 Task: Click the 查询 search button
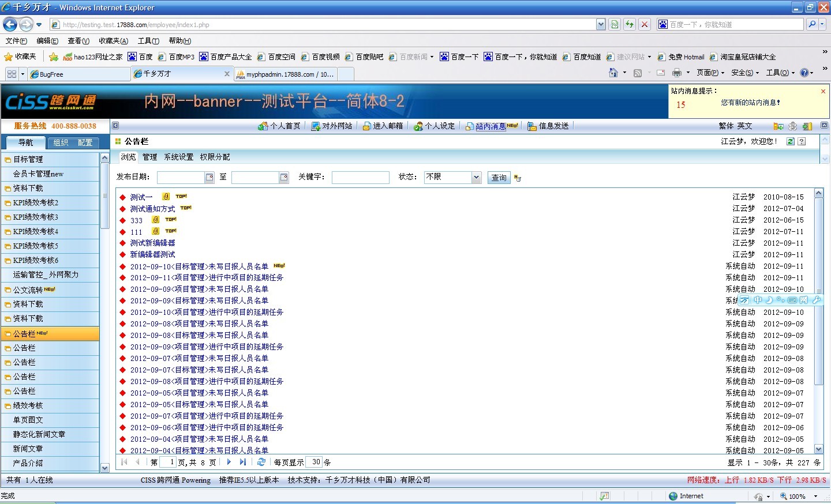pos(499,178)
